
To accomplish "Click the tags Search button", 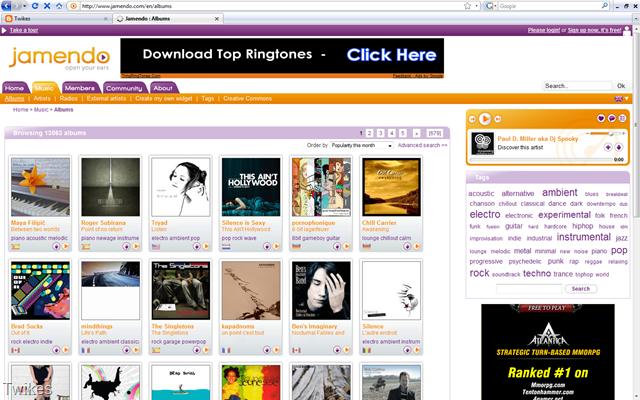I will [x=581, y=289].
